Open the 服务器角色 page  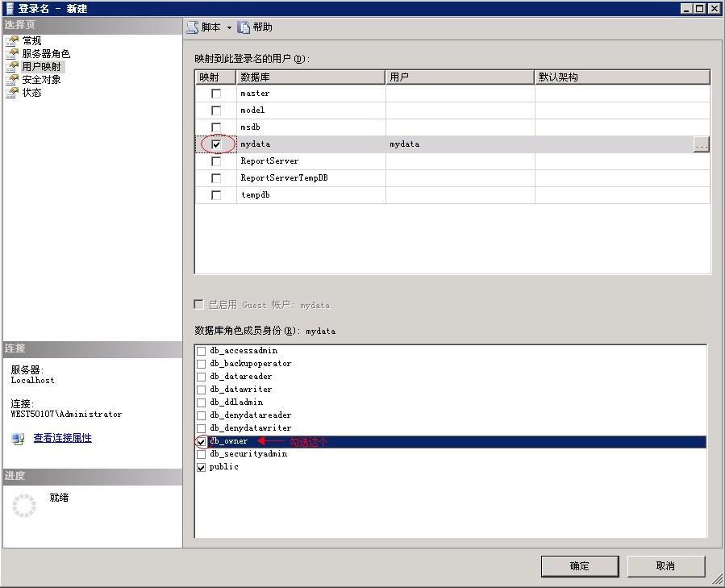47,53
